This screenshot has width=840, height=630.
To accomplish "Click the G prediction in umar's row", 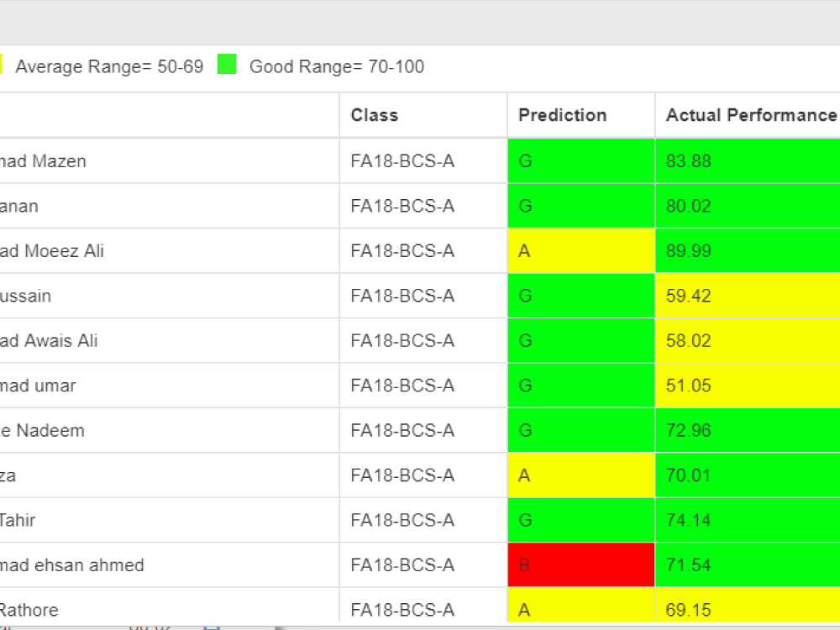I will pos(580,386).
